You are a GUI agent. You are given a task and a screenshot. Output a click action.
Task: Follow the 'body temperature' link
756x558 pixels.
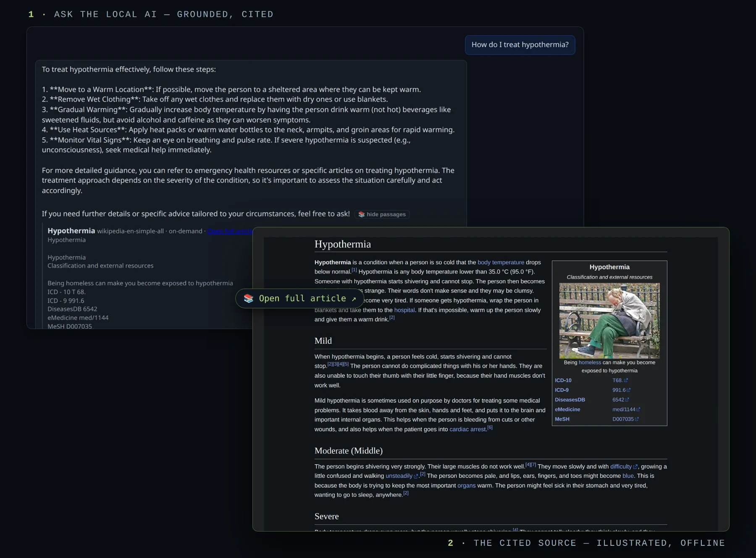[x=501, y=262]
